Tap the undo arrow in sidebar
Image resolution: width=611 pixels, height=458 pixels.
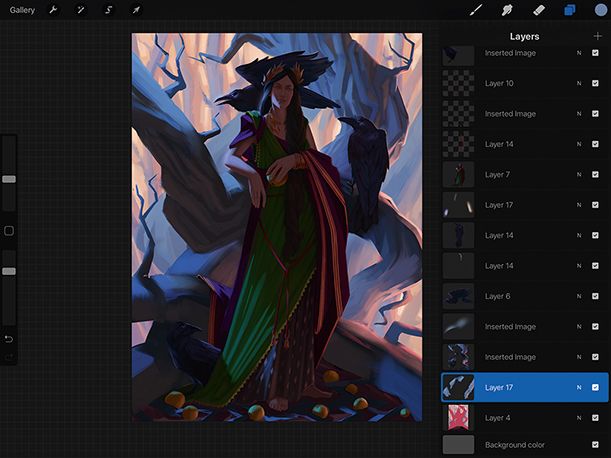[x=9, y=338]
